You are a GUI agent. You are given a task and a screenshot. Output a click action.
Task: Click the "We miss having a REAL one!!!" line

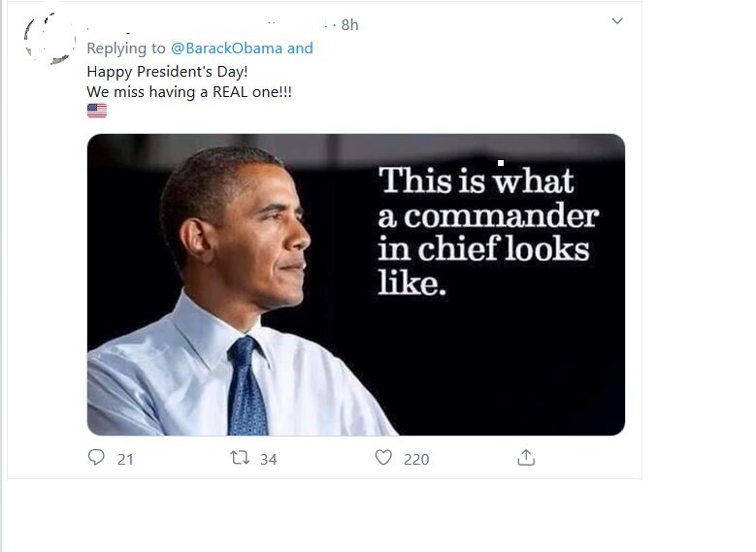tap(189, 91)
